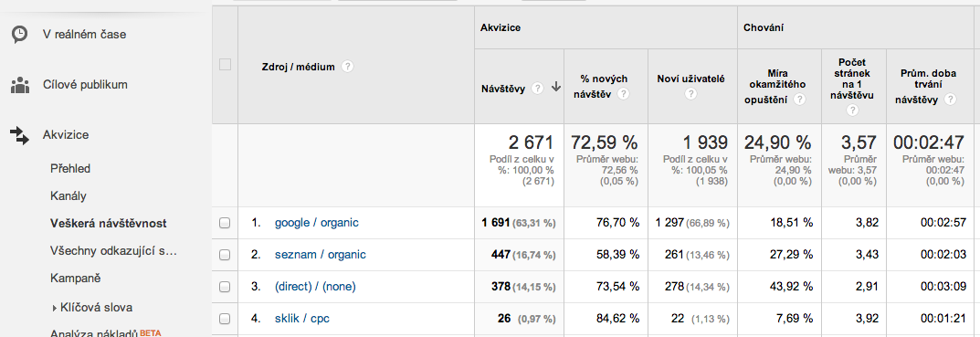Open help icon next to Zdroj / médium

[x=347, y=67]
